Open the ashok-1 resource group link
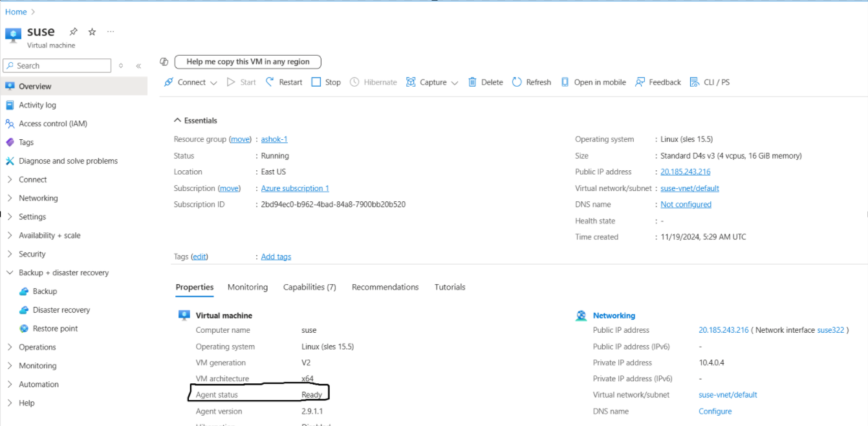Image resolution: width=868 pixels, height=426 pixels. pos(274,139)
